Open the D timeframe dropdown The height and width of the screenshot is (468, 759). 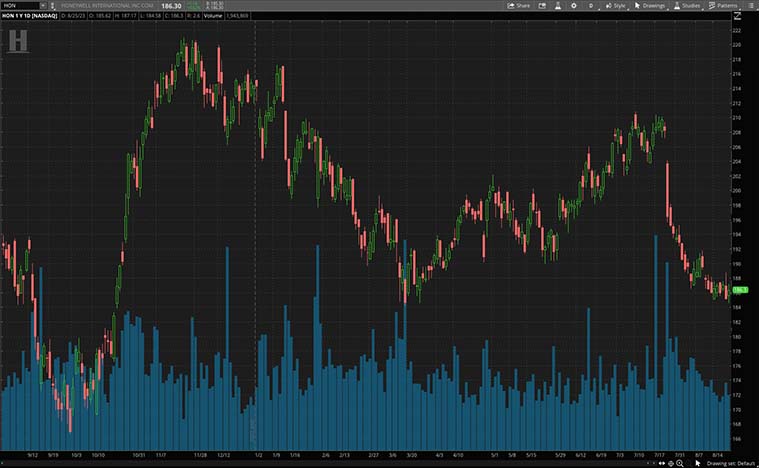[592, 6]
